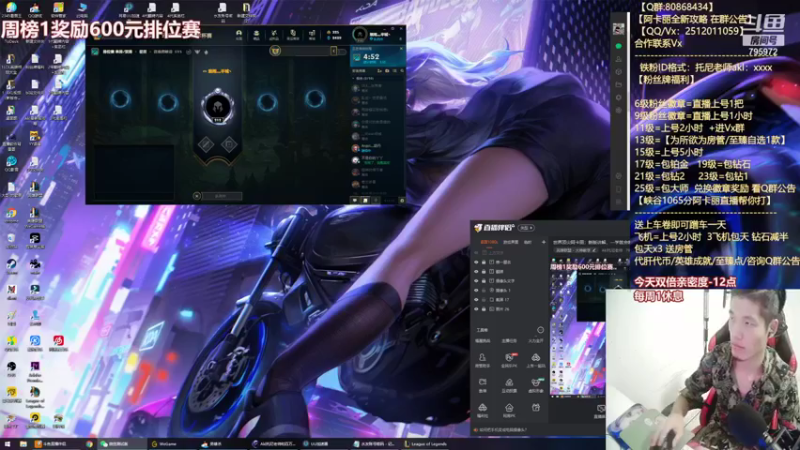The image size is (800, 450).
Task: Open the person-shaped tool icon in toolbox grid
Action: pyautogui.click(x=482, y=360)
